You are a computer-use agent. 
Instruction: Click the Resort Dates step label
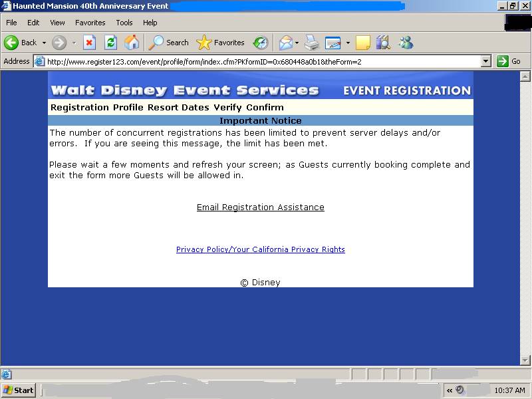[178, 108]
